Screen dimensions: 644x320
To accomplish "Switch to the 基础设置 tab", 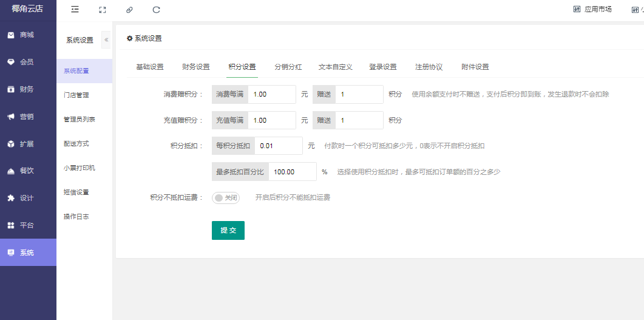I will 150,67.
